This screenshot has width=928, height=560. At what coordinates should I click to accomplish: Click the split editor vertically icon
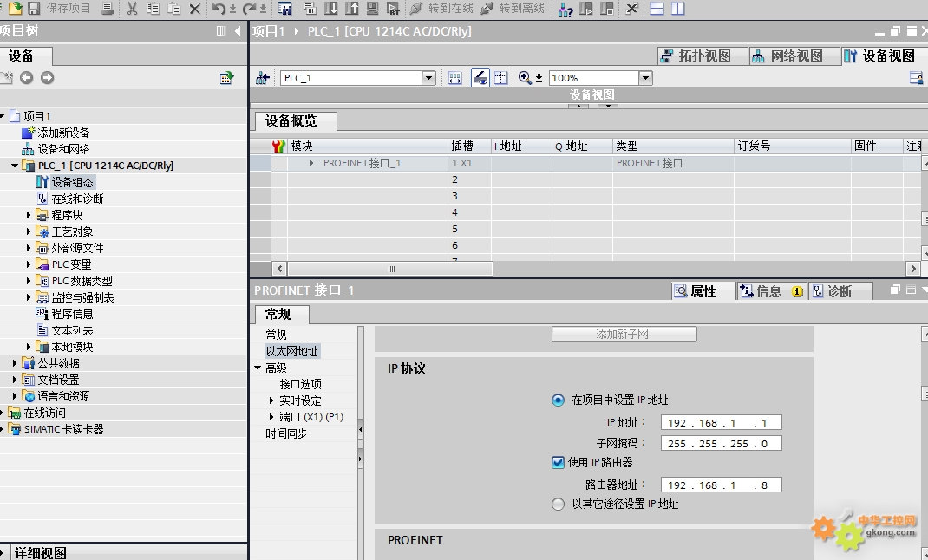click(677, 9)
